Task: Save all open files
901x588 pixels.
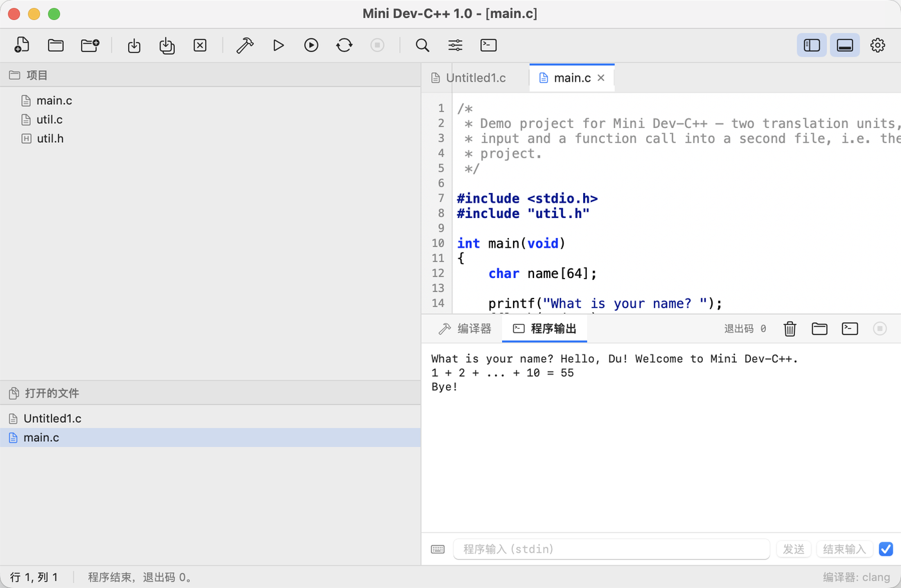Action: (x=167, y=45)
